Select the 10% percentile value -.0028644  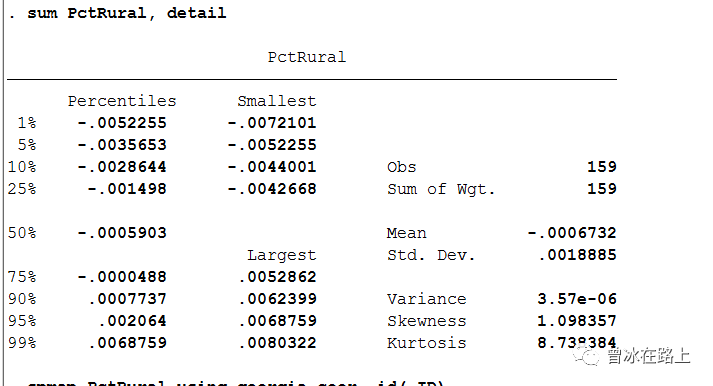pos(122,167)
